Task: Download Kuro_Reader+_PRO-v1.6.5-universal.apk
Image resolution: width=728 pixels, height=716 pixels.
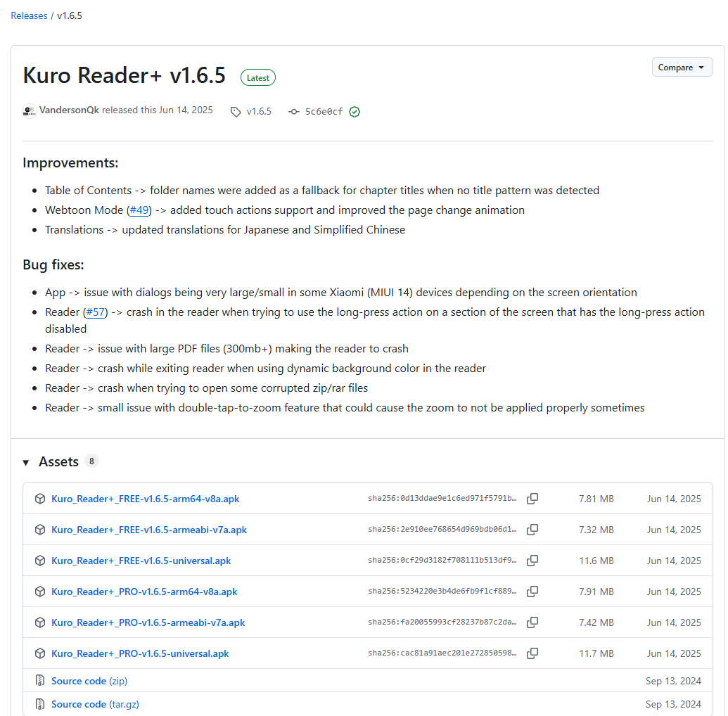Action: tap(140, 653)
